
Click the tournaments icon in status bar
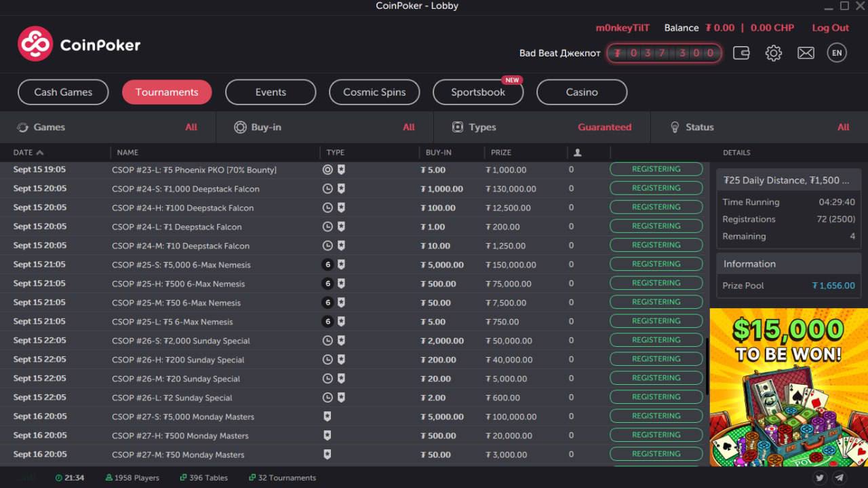tap(252, 478)
